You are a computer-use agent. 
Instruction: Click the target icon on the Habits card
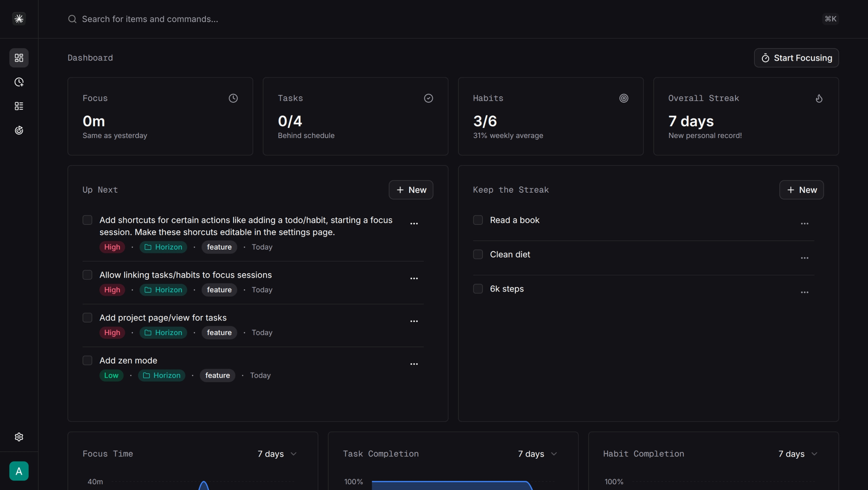pyautogui.click(x=624, y=98)
